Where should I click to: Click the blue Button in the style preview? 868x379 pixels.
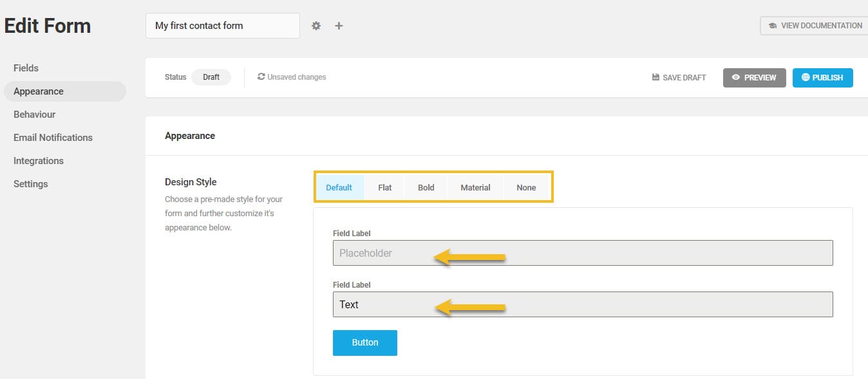click(364, 342)
